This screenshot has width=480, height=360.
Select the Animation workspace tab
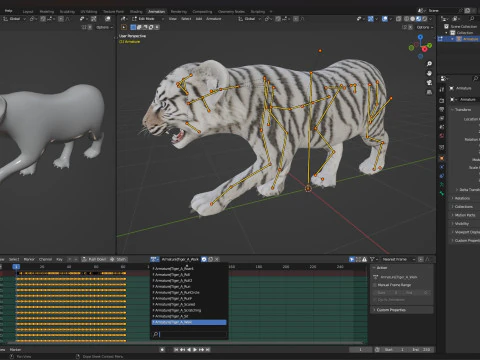click(x=156, y=12)
